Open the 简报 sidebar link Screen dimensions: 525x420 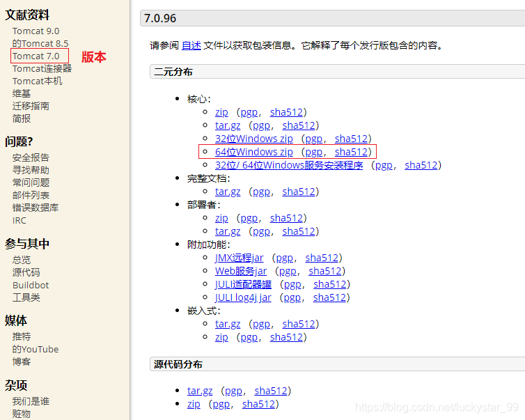click(22, 118)
